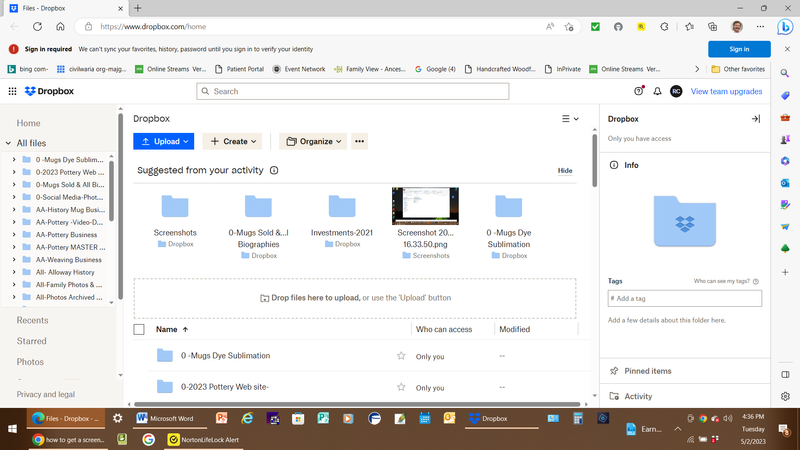Open the RC account avatar menu

[x=676, y=91]
